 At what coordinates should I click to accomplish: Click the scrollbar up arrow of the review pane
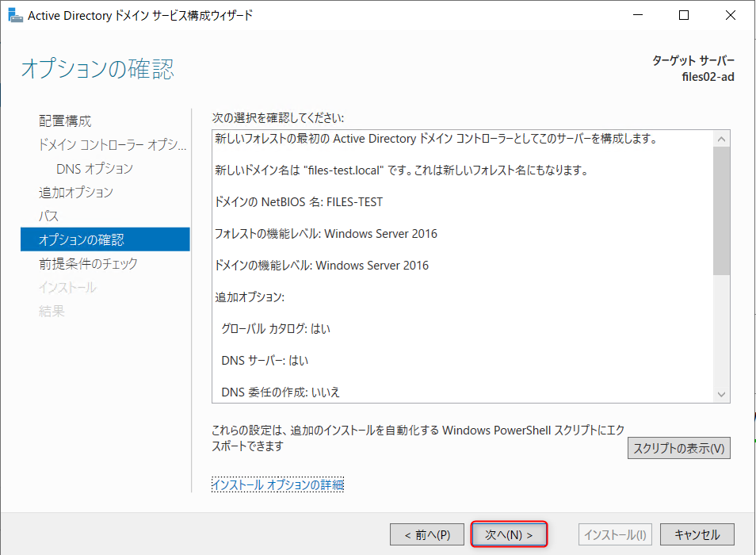pos(721,137)
